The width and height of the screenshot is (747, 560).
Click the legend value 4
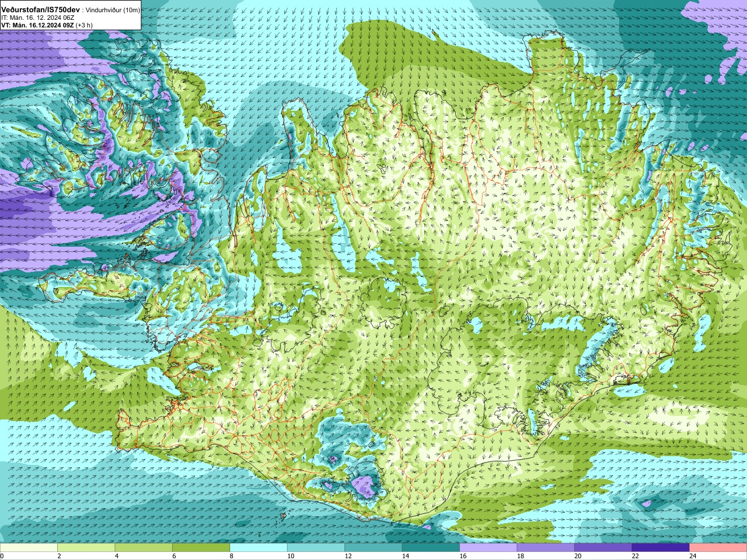pos(117,556)
